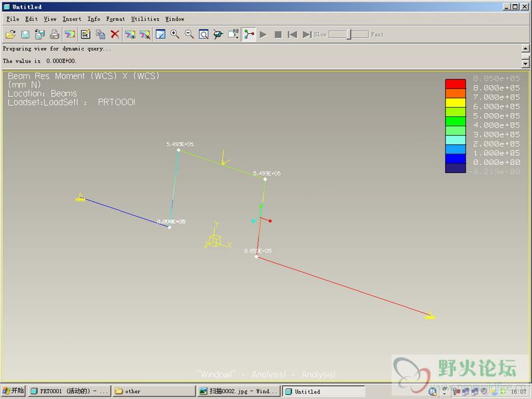Open the Start button on taskbar
This screenshot has height=399, width=532.
click(x=13, y=392)
